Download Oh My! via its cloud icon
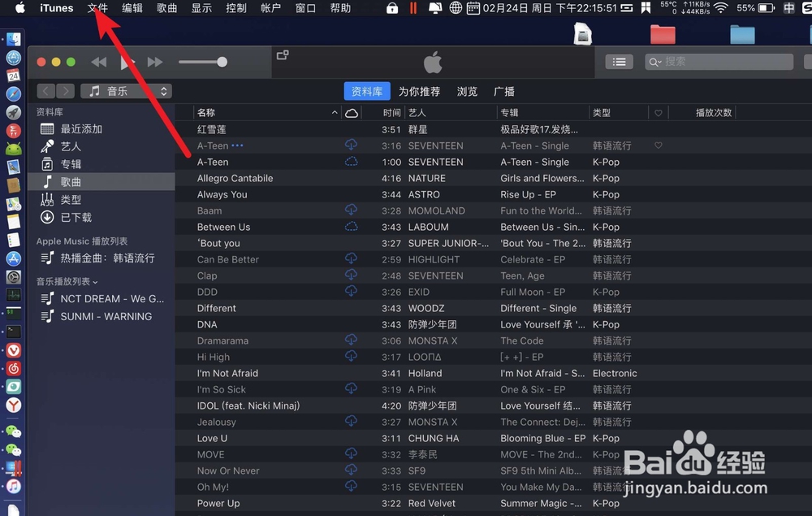812x516 pixels. 351,486
